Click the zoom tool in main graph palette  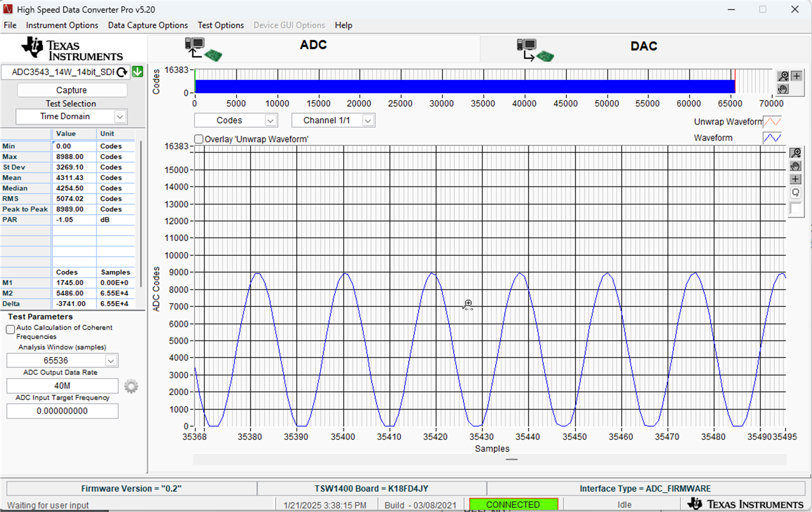coord(795,153)
